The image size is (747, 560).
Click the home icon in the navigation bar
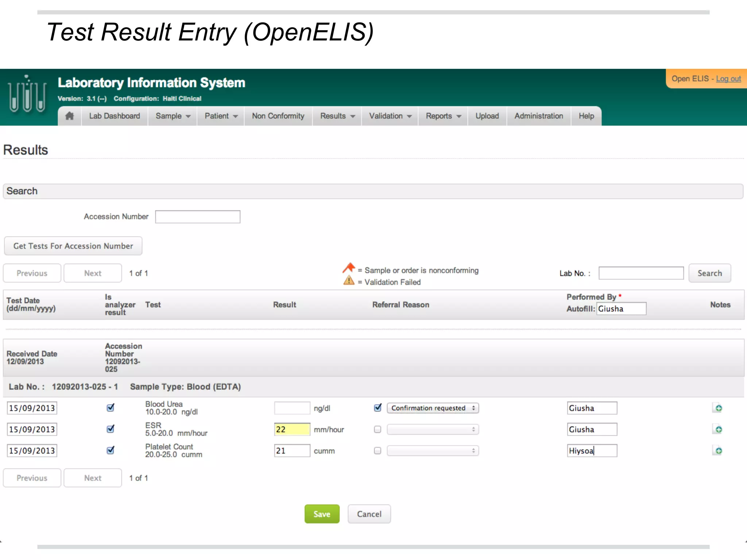point(70,116)
